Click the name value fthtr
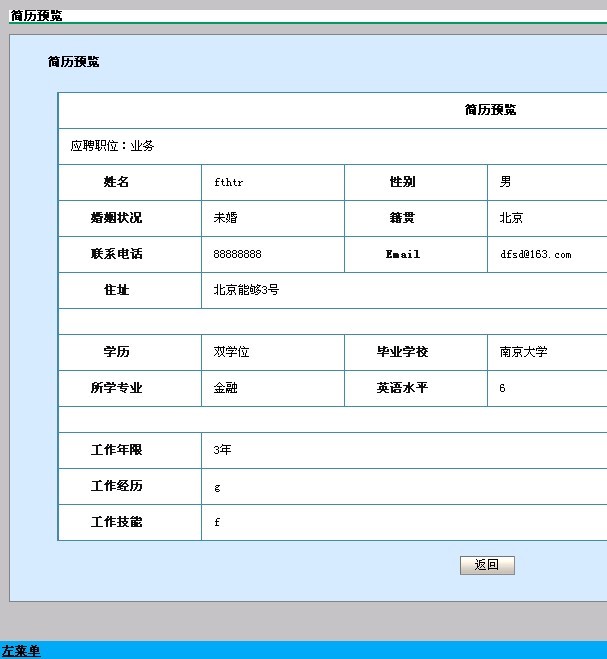Viewport: 607px width, 659px height. click(228, 183)
